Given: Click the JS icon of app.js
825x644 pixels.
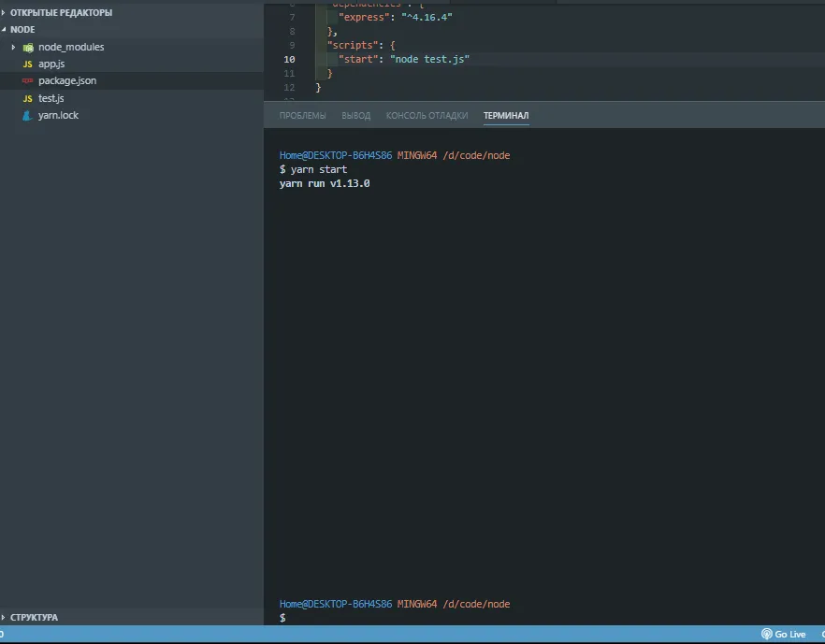Looking at the screenshot, I should (28, 64).
